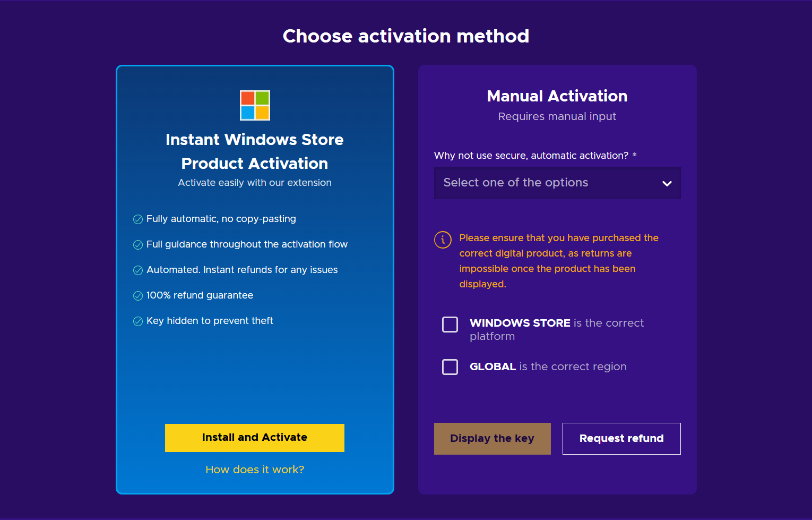Click checkmark icon beside '100% refund guarantee'
This screenshot has width=812, height=520.
tap(138, 296)
